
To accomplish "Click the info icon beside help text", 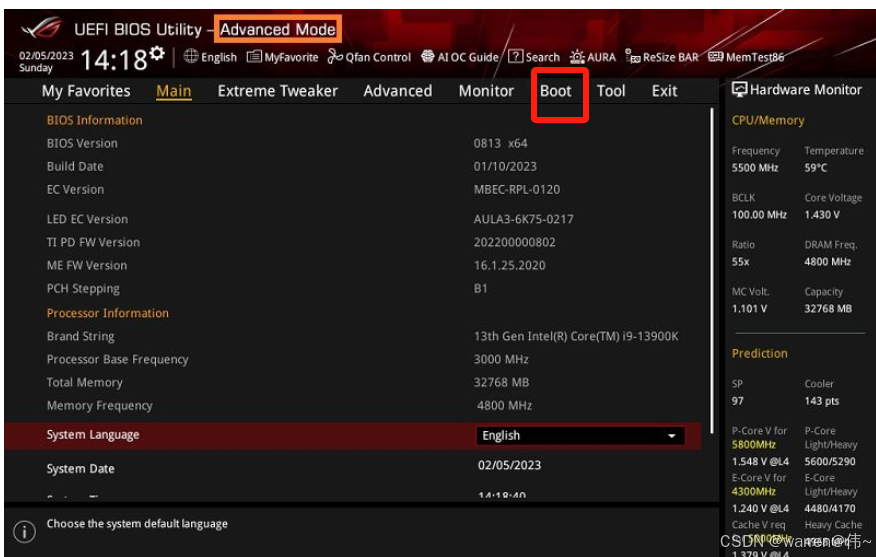I will [25, 531].
